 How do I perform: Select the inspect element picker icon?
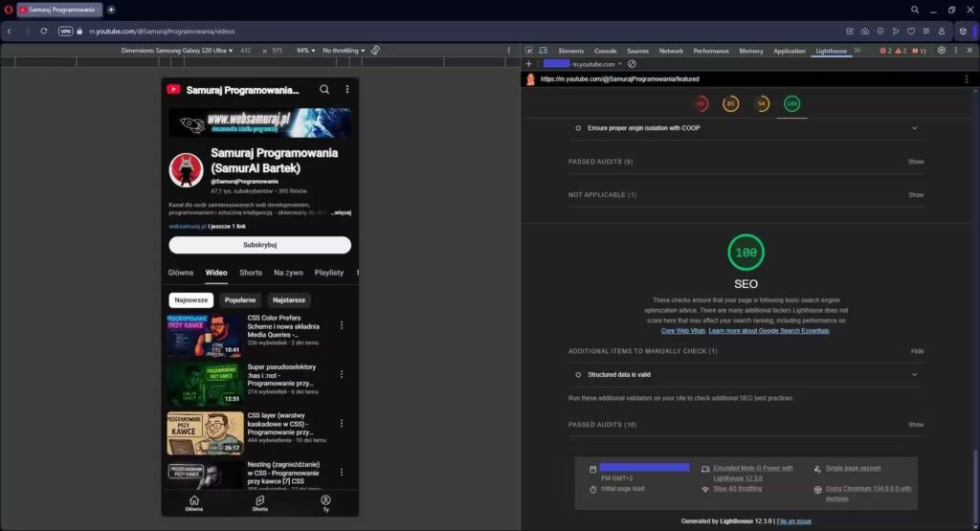[x=528, y=50]
